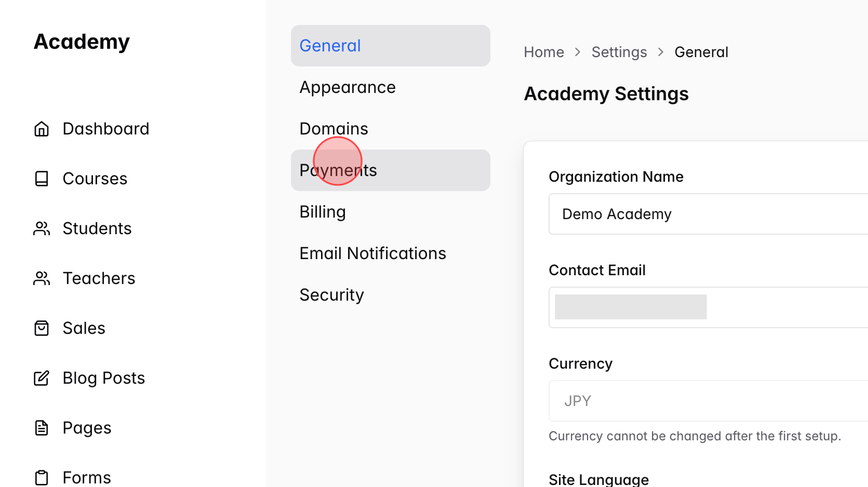868x487 pixels.
Task: Select the General settings tab
Action: coord(330,45)
